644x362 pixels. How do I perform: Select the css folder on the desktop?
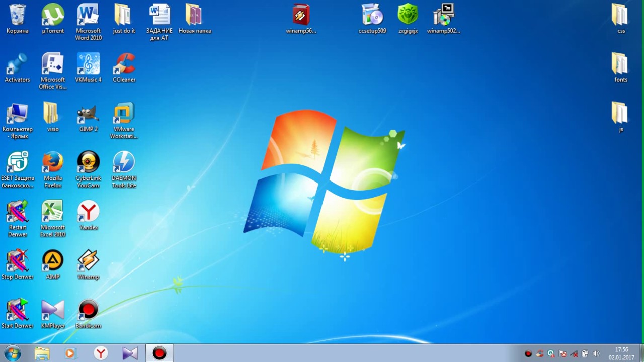621,19
